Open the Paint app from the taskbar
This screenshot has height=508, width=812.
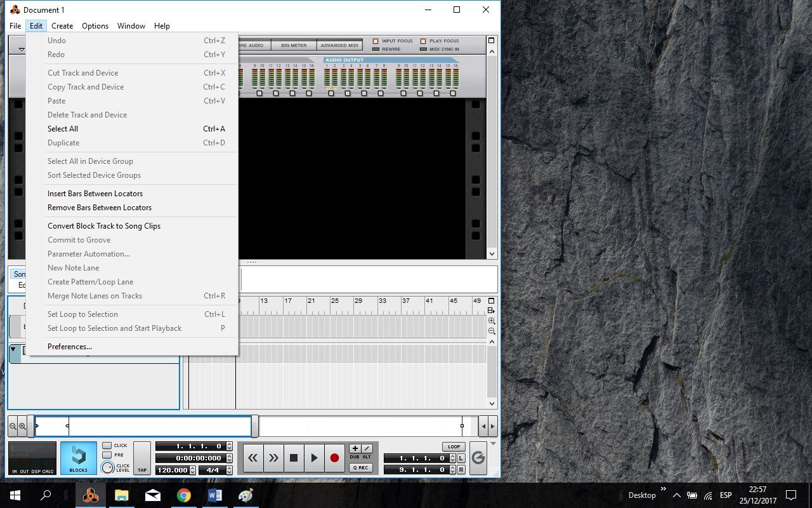pos(246,495)
